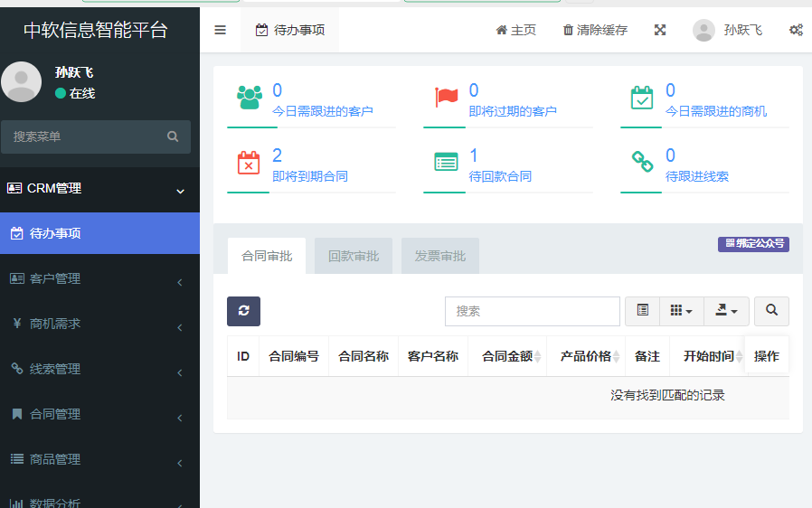Screen dimensions: 812x508
Task: Click the 即将过期的客户 flag icon
Action: 446,97
